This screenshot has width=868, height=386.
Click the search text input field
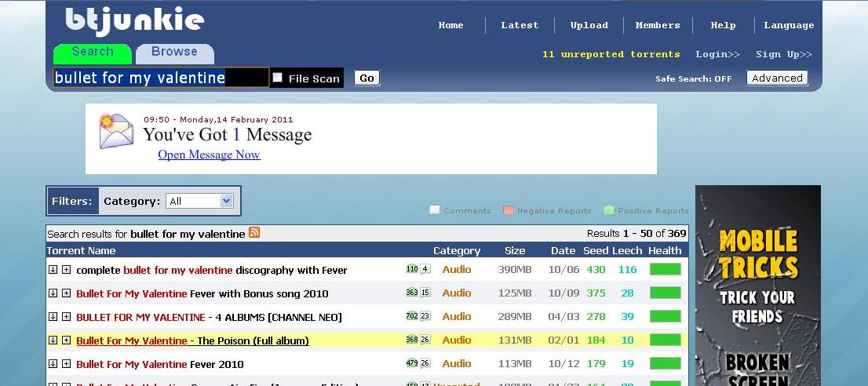[x=161, y=78]
